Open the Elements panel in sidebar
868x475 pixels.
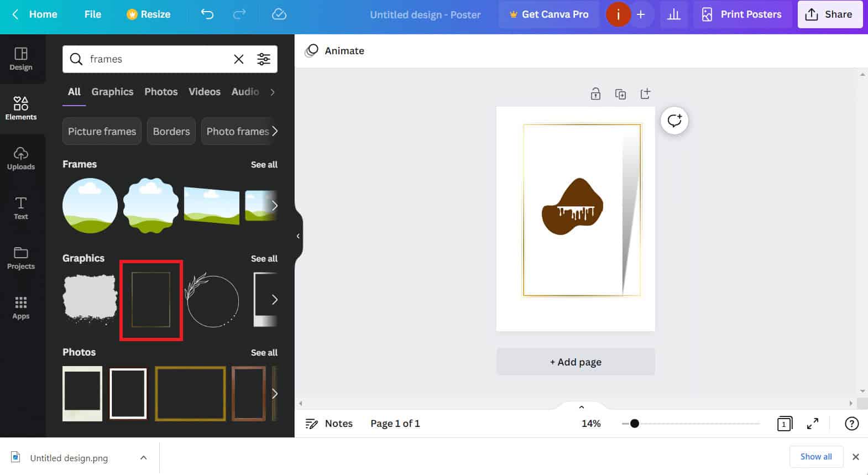click(x=21, y=108)
